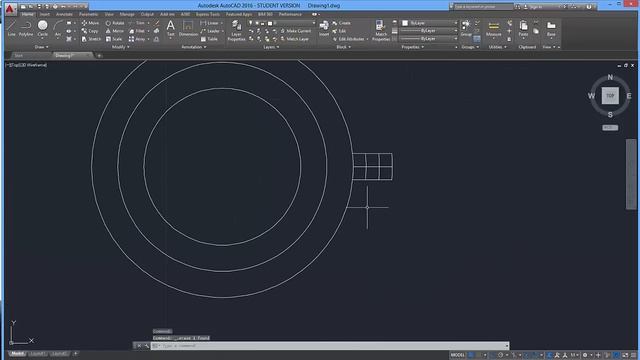This screenshot has height=360, width=640.
Task: Choose the Rotate command
Action: 115,23
